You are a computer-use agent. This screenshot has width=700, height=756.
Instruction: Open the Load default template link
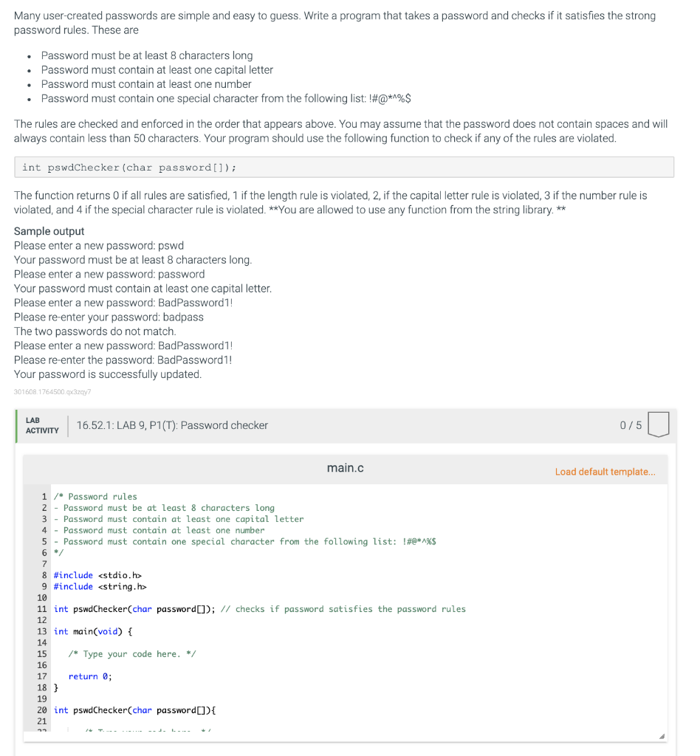pos(605,471)
